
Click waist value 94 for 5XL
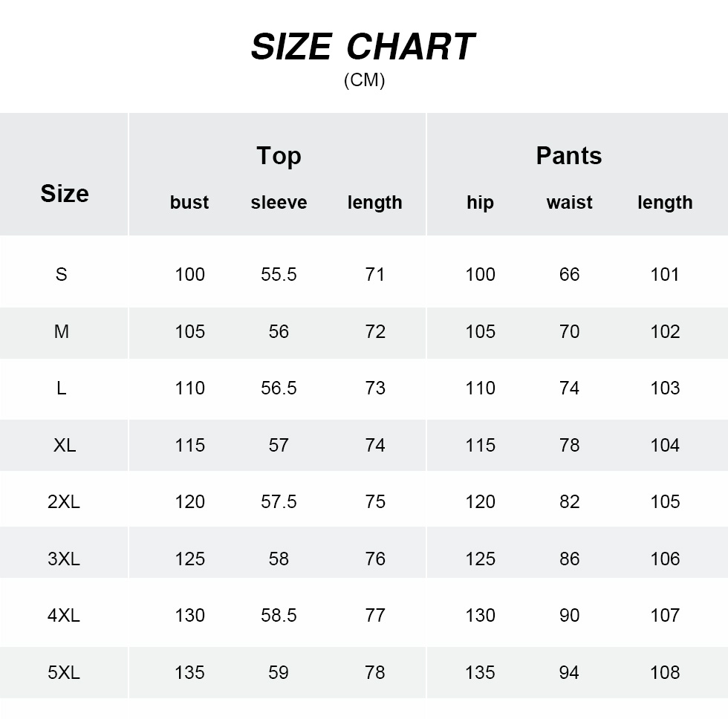click(569, 673)
